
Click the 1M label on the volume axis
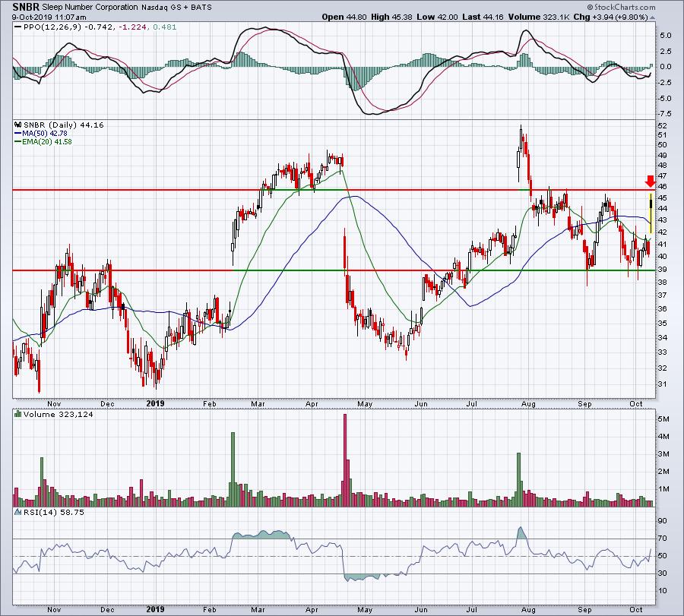(x=663, y=488)
